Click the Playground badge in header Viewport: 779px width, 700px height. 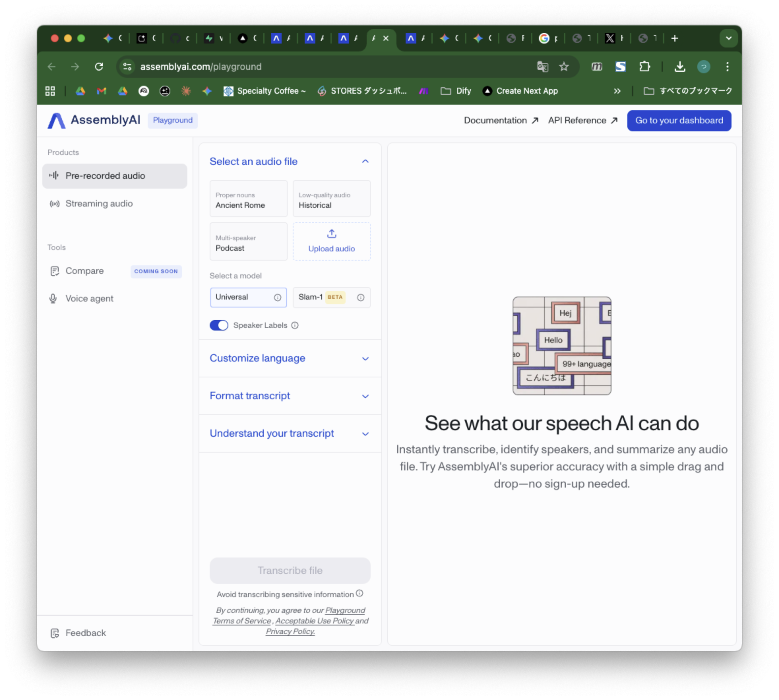(x=172, y=120)
